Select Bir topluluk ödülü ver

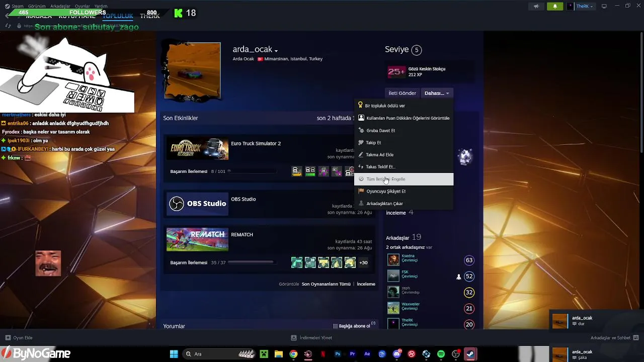click(404, 106)
